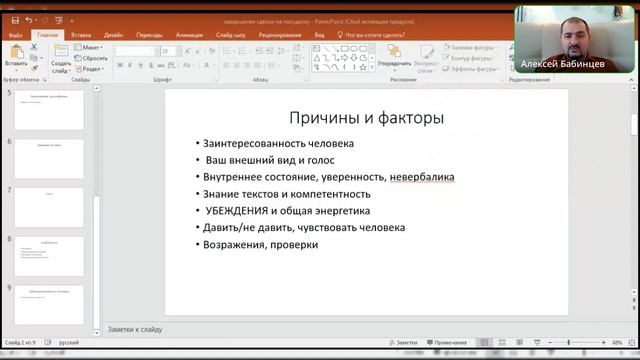Undo the last action
640x360 pixels.
29,20
